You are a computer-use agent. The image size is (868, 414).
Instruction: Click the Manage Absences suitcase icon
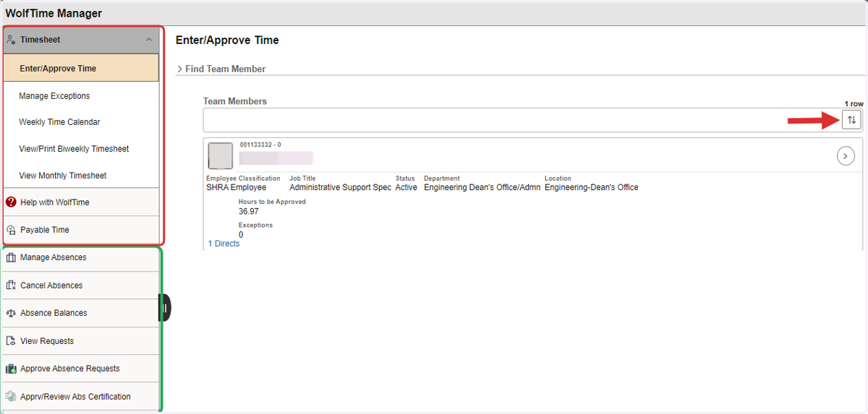11,257
